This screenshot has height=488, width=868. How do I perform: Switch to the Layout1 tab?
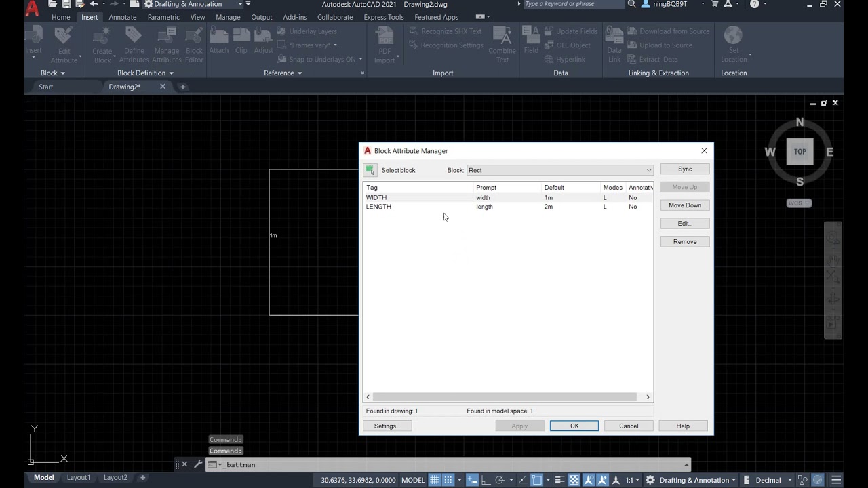(x=79, y=477)
